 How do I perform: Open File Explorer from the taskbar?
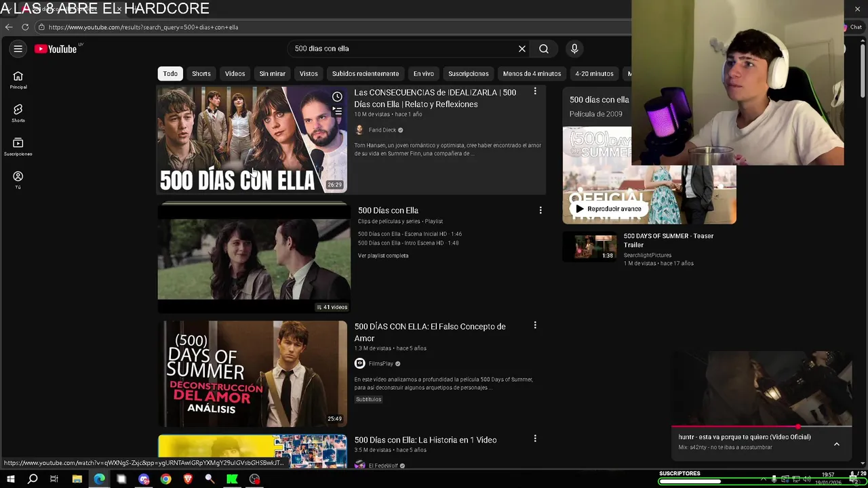[x=77, y=479]
